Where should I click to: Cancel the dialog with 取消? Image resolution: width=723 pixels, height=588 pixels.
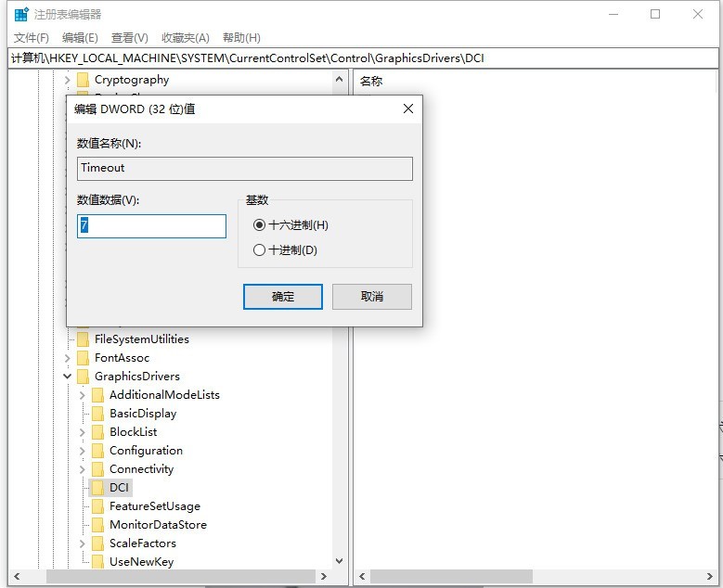coord(371,296)
